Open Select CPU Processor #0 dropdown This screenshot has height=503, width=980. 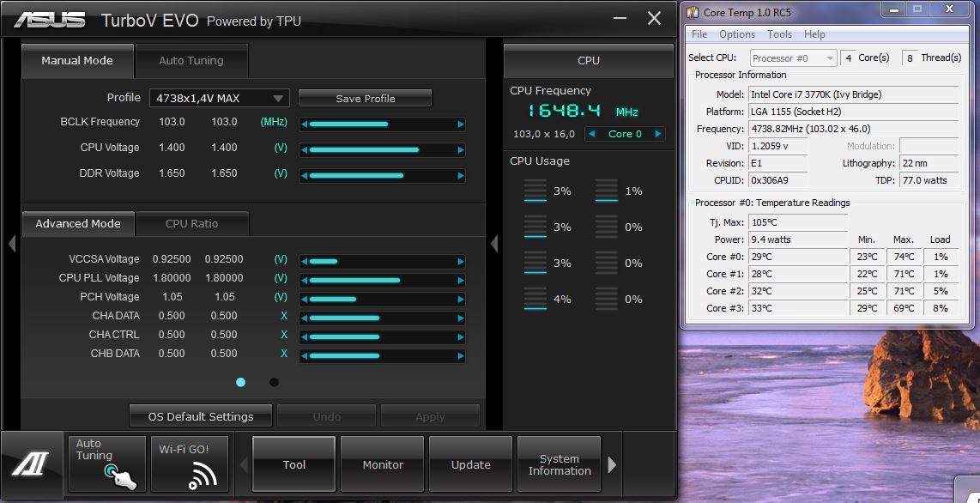coord(793,58)
